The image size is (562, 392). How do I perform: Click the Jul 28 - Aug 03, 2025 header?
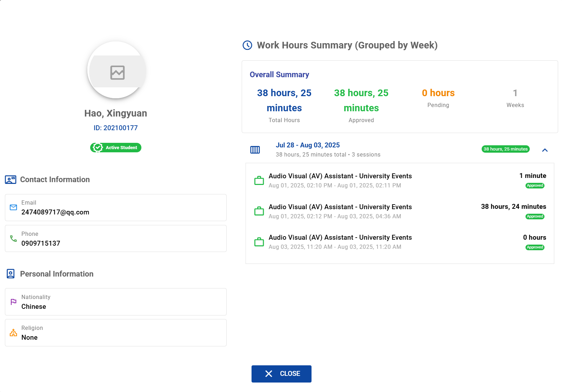tap(307, 145)
